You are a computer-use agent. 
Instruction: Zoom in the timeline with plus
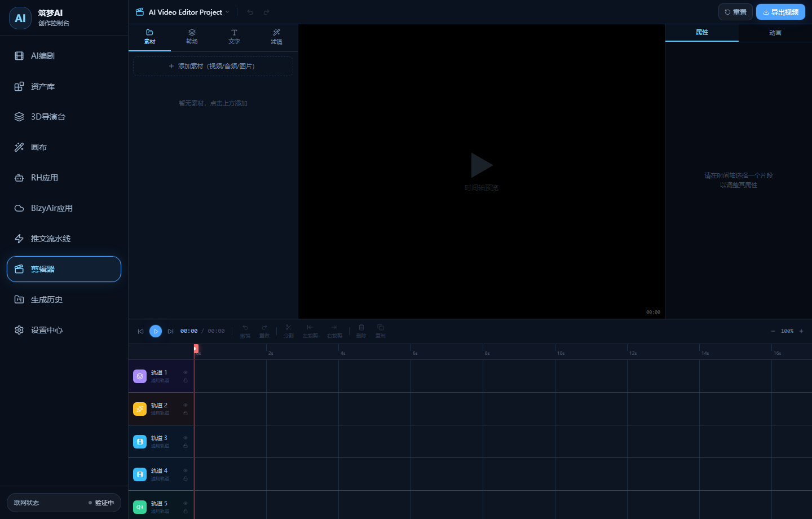[801, 331]
